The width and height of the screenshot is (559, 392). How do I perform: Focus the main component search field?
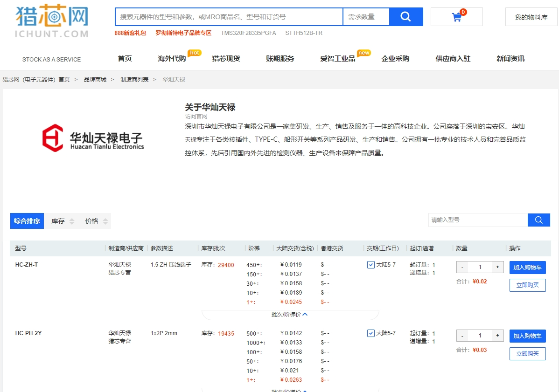[229, 17]
